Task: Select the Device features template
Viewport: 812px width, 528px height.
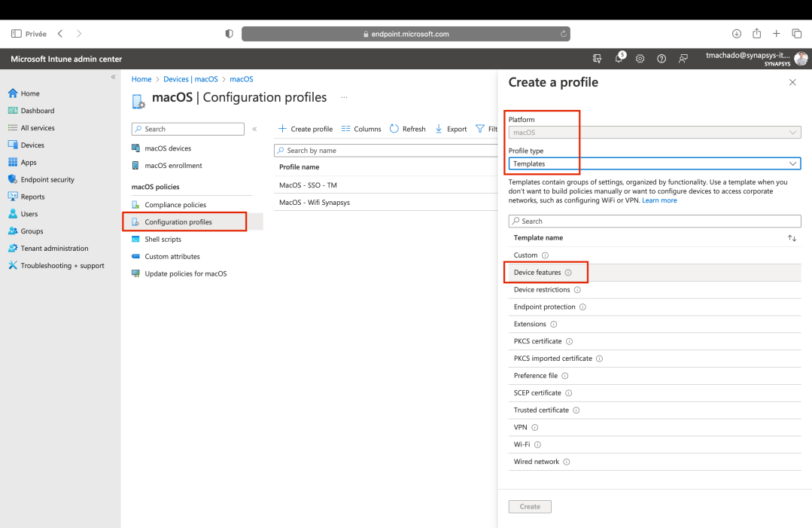Action: pos(539,272)
